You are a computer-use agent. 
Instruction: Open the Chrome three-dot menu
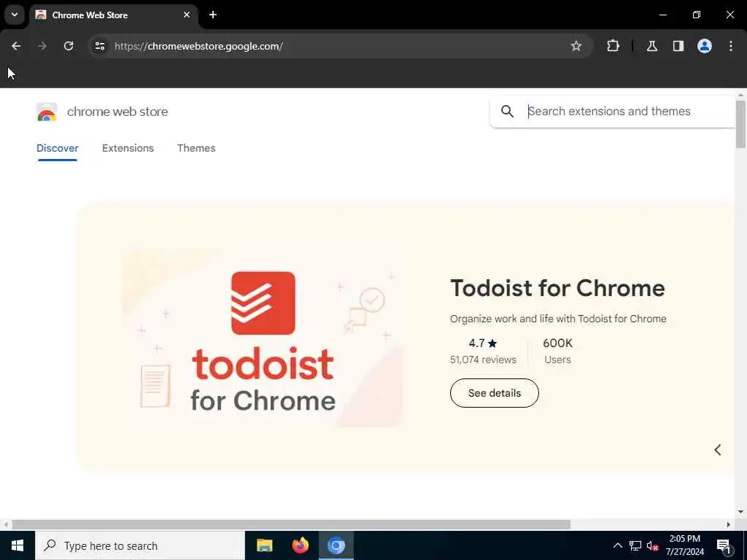coord(731,46)
